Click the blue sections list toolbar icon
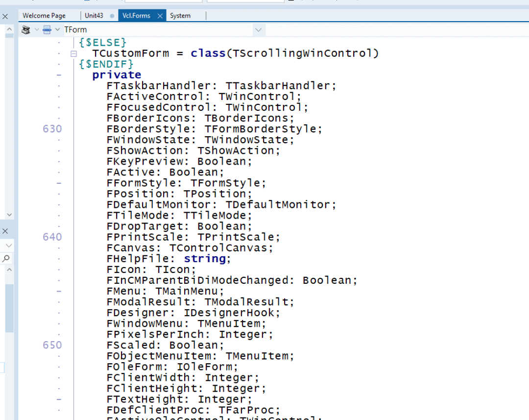 [47, 30]
